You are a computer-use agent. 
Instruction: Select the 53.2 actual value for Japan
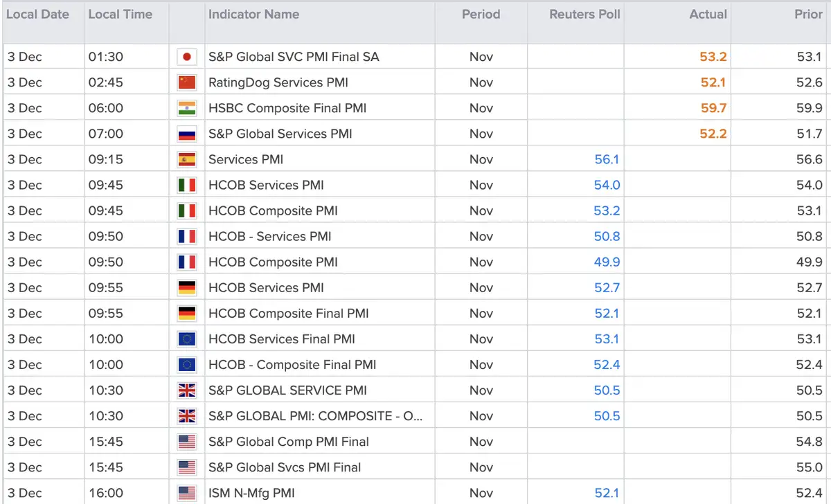click(x=713, y=57)
